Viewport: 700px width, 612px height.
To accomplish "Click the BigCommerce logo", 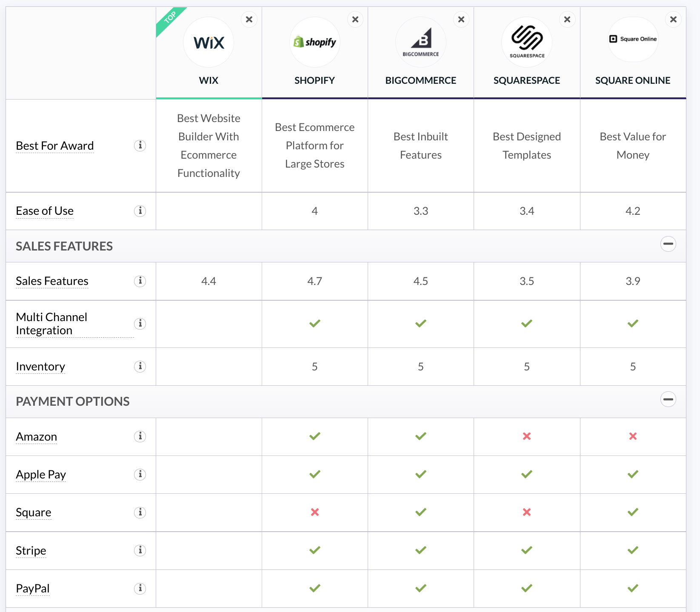I will pyautogui.click(x=421, y=42).
